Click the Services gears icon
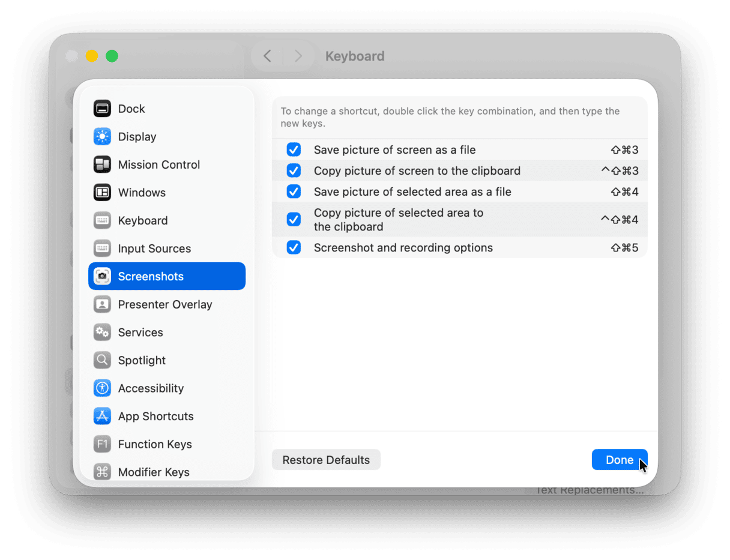Screen dimensions: 730x560 [102, 333]
